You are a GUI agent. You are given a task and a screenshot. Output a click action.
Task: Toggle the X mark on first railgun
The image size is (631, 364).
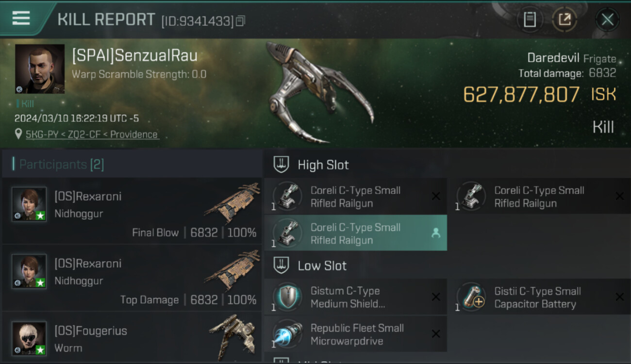436,196
